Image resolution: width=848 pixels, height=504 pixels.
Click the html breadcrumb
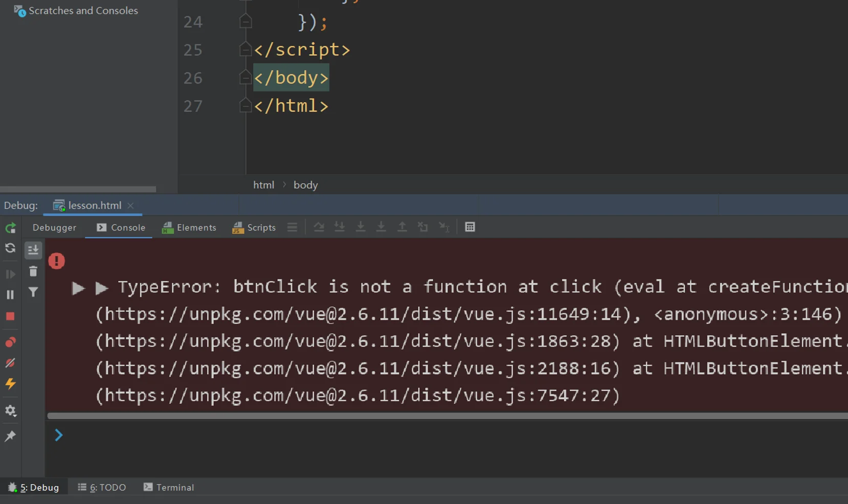click(x=263, y=185)
